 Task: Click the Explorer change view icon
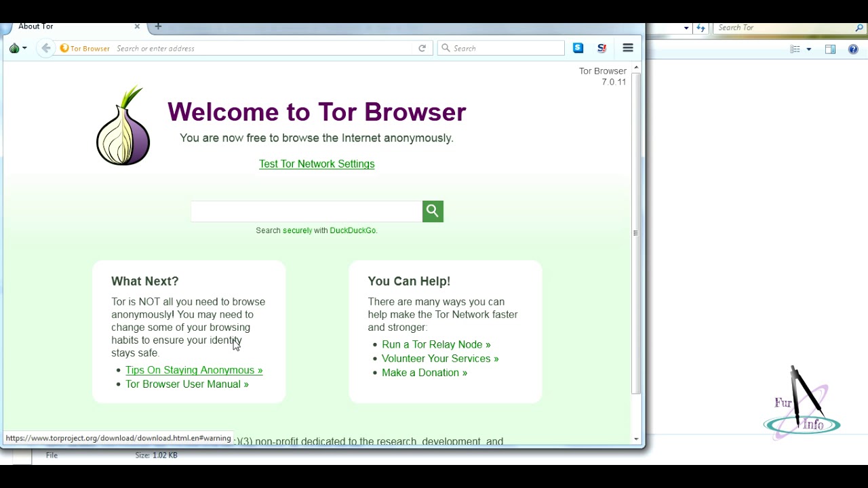tap(795, 49)
